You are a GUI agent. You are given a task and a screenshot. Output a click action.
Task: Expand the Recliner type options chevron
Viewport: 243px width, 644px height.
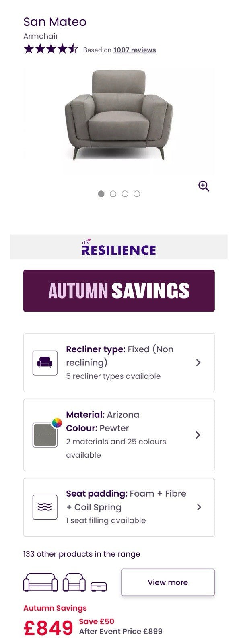click(198, 363)
